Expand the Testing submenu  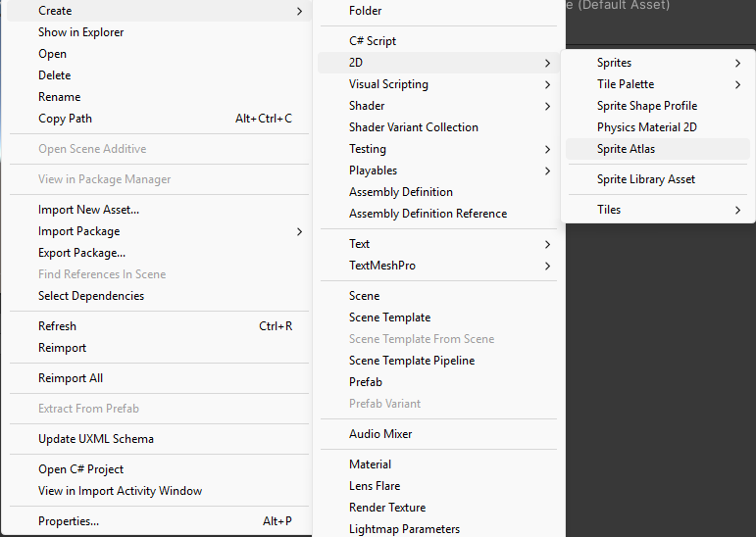coord(438,149)
